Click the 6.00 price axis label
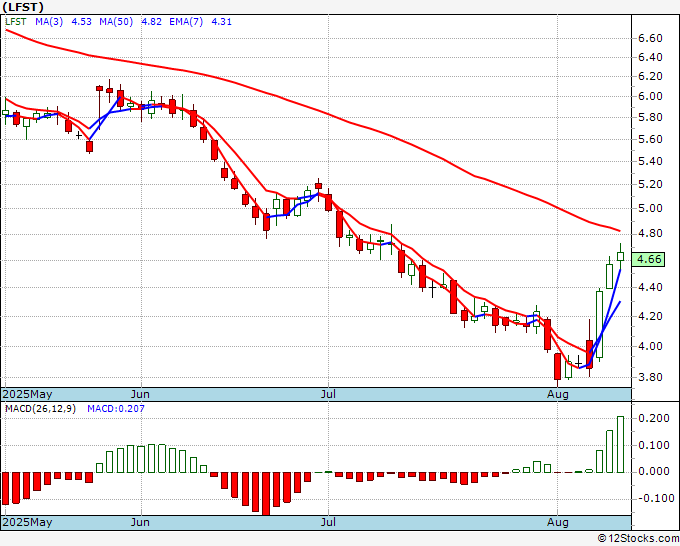 (x=650, y=96)
